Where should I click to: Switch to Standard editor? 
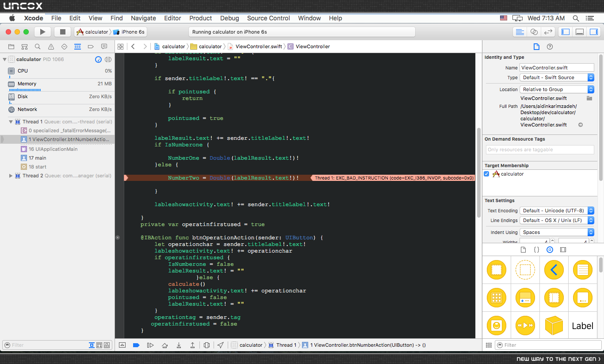[x=520, y=32]
